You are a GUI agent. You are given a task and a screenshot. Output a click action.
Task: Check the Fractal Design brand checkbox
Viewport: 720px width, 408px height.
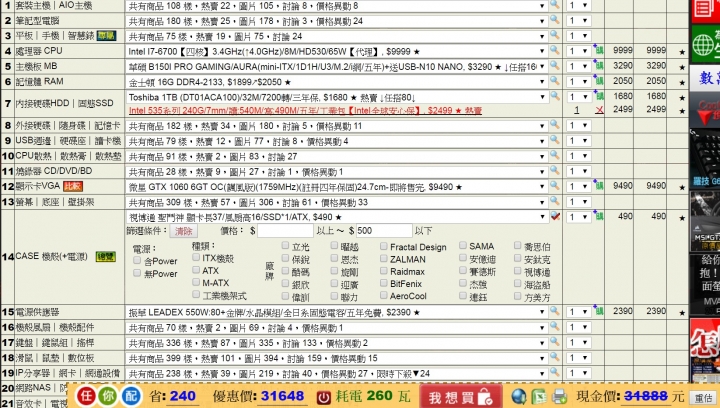tap(384, 246)
